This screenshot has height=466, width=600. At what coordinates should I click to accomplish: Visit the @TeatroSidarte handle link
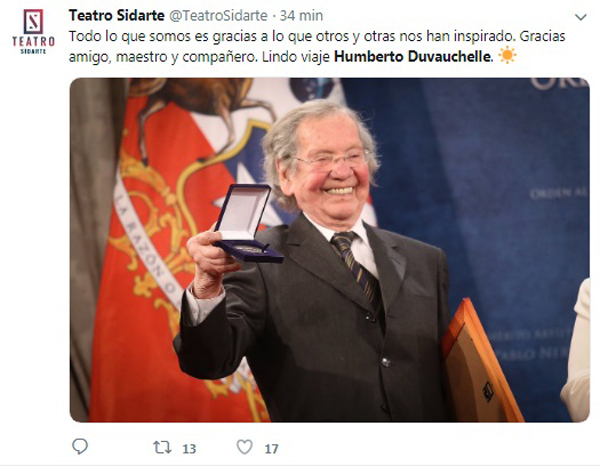(x=218, y=16)
